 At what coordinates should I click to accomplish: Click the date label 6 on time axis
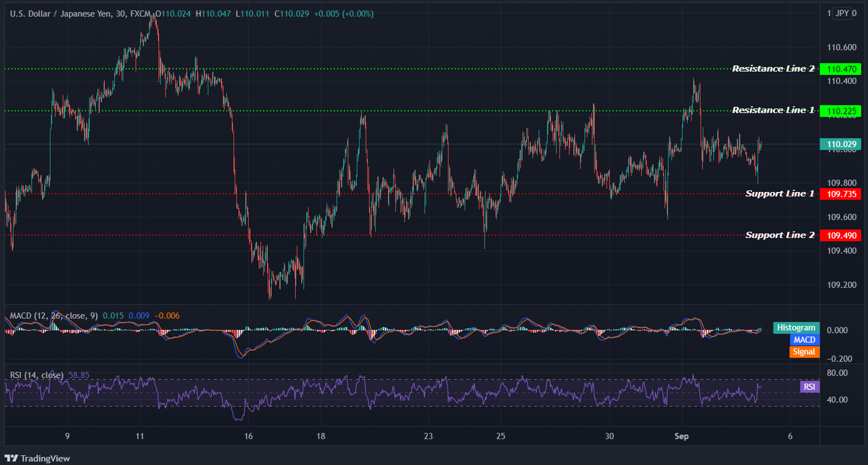click(x=790, y=436)
